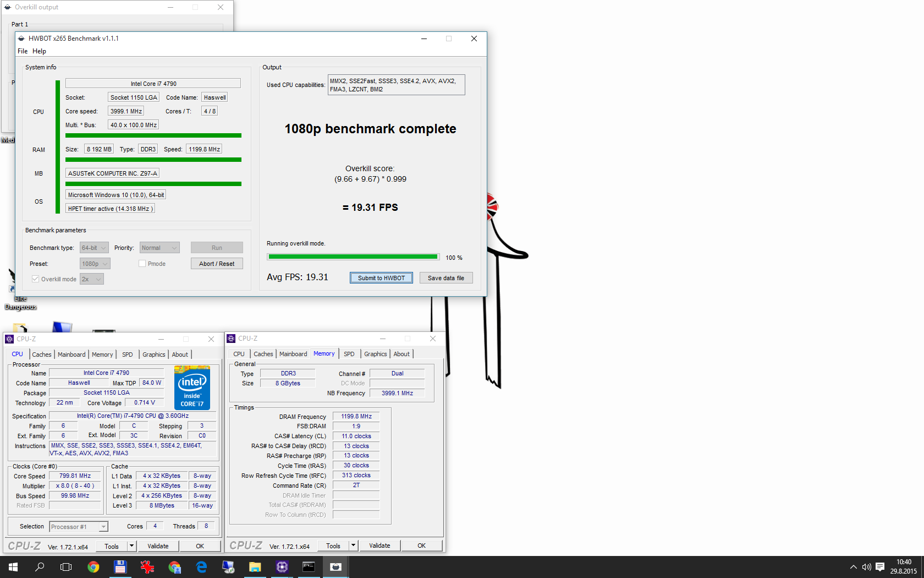The width and height of the screenshot is (924, 578).
Task: Open Processor #1 selection dropdown
Action: [79, 527]
